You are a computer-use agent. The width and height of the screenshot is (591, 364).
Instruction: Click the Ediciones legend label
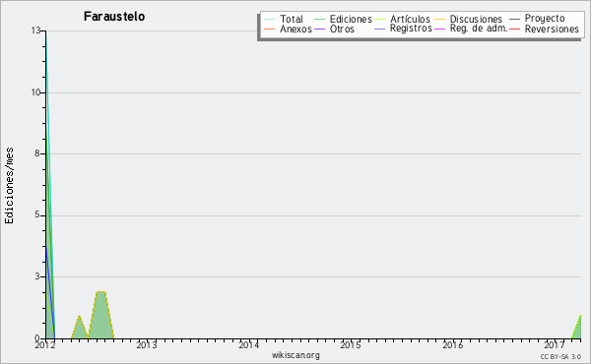tap(351, 19)
